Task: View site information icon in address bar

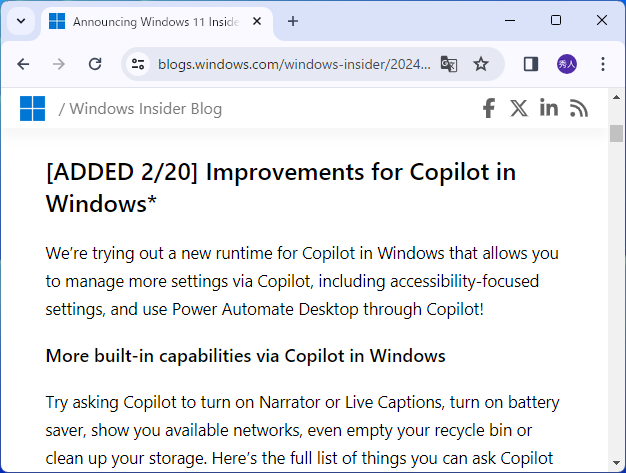Action: pos(138,64)
